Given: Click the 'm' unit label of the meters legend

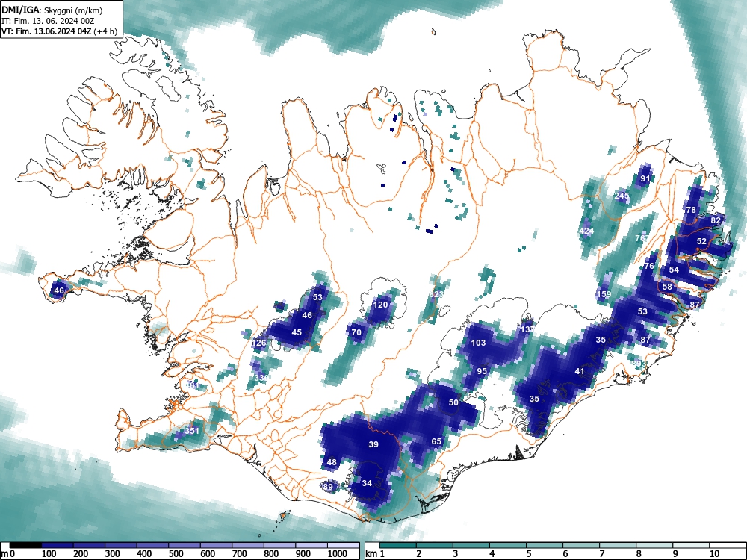Looking at the screenshot, I should [5, 554].
